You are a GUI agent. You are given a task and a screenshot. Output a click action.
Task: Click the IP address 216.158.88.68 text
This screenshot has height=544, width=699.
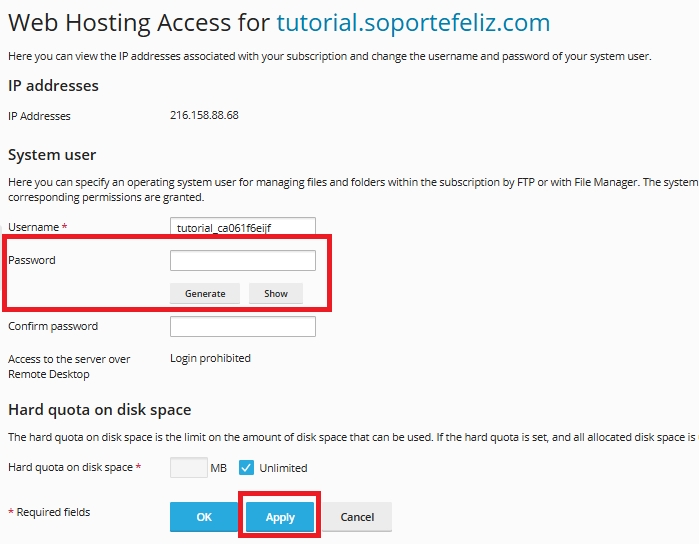point(204,115)
